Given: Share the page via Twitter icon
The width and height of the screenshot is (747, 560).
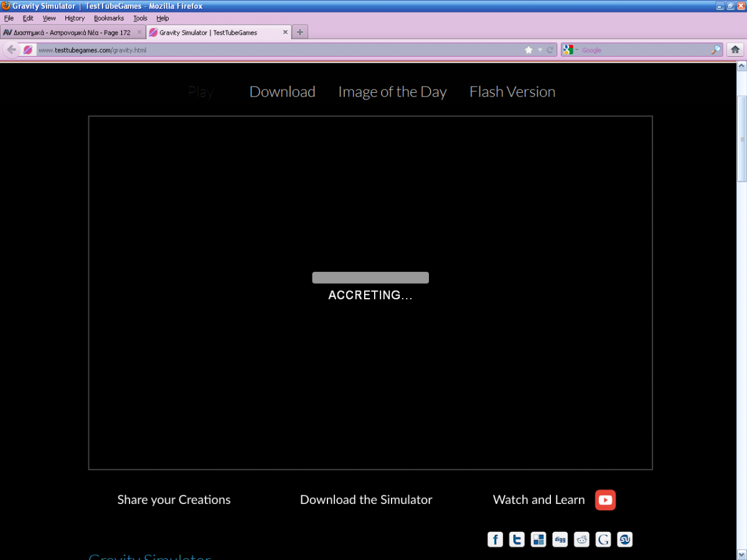Looking at the screenshot, I should pyautogui.click(x=517, y=539).
